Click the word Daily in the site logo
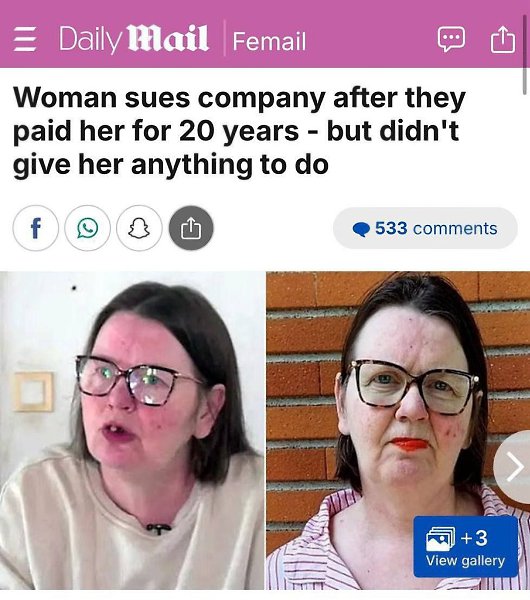Viewport: 530px width, 600px height. (90, 39)
